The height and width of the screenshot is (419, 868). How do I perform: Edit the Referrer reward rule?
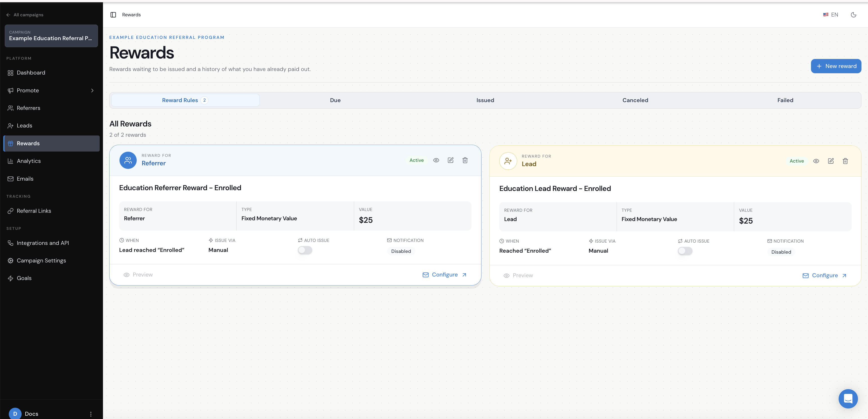[x=451, y=160]
